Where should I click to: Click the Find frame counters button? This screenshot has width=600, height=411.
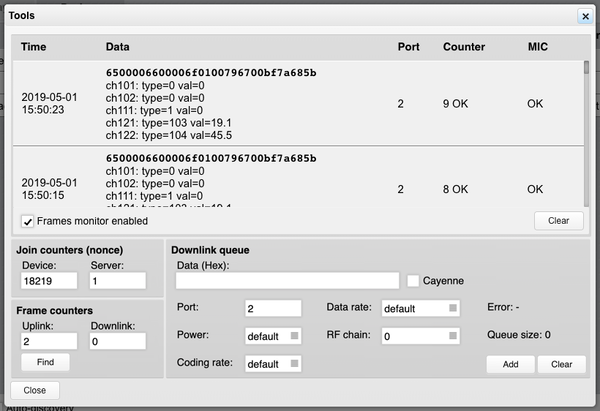pos(45,362)
